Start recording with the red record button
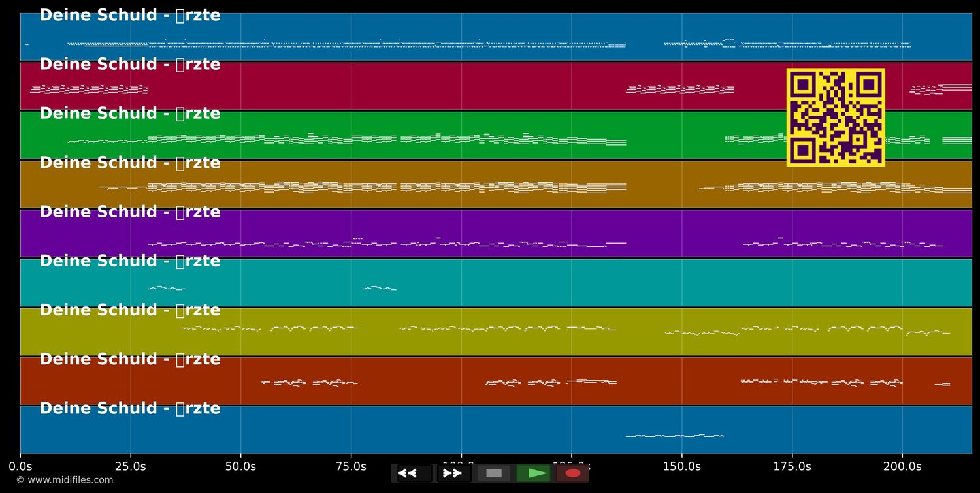Screen dimensions: 980x493 [x=573, y=473]
